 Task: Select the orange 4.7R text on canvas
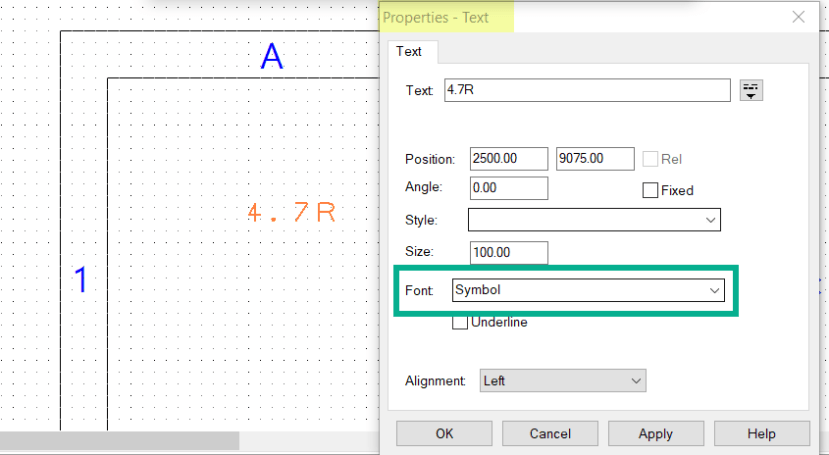coord(291,212)
